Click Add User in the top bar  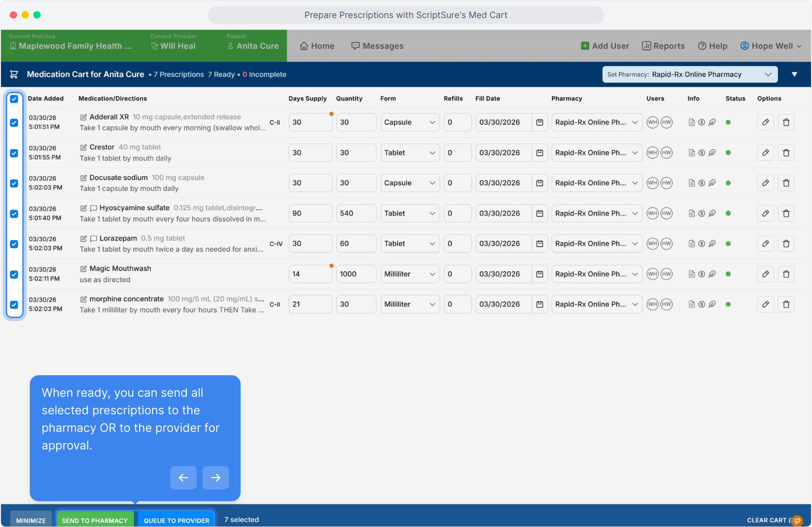tap(605, 46)
